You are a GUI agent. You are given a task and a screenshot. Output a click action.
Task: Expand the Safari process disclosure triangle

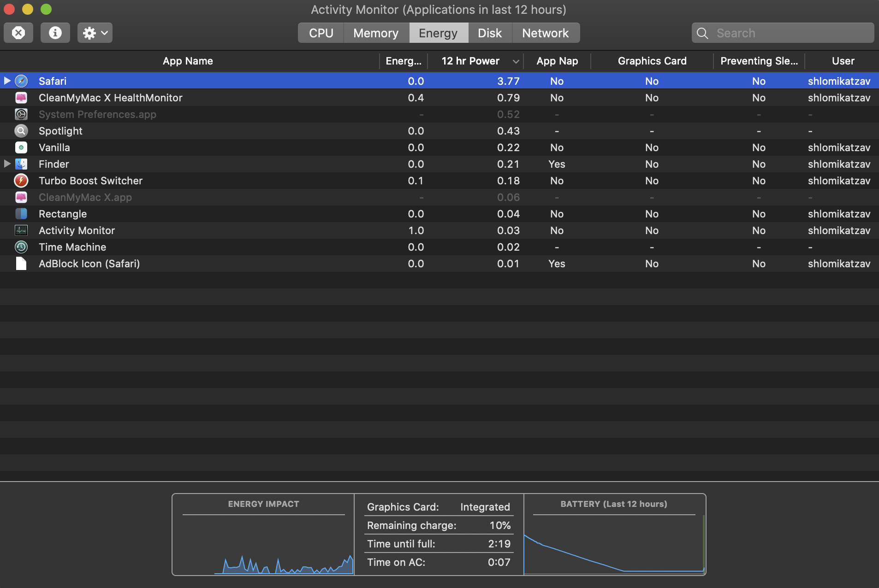7,81
